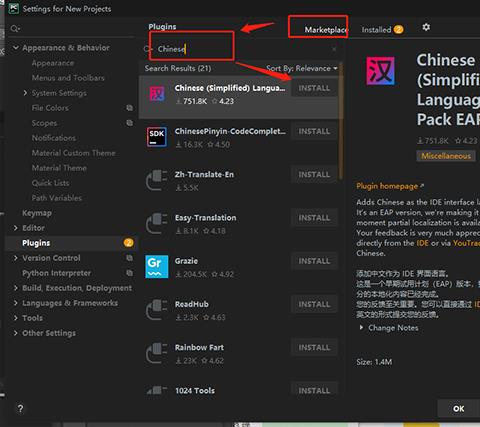480x427 pixels.
Task: Open the plugins gear settings menu
Action: (x=426, y=27)
